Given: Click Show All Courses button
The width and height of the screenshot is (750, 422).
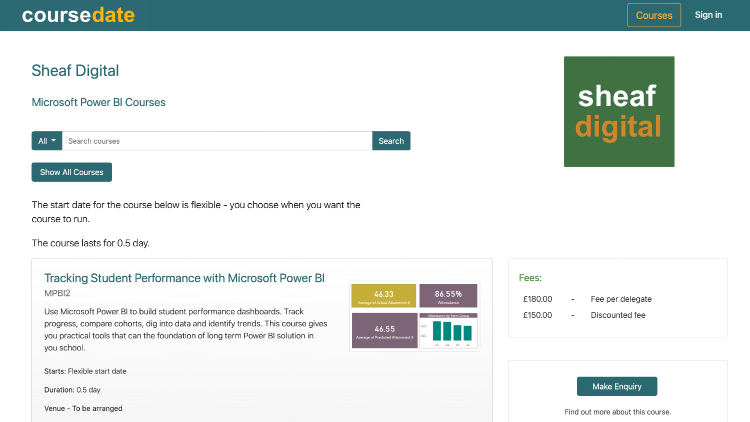Looking at the screenshot, I should point(72,172).
